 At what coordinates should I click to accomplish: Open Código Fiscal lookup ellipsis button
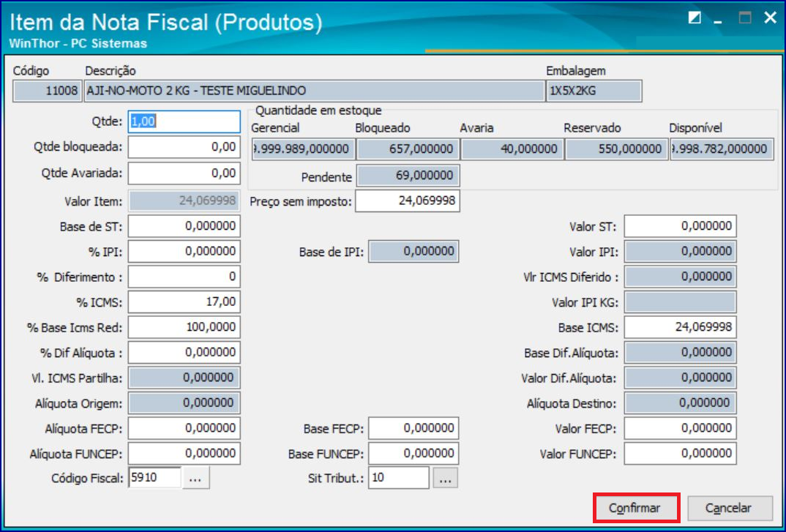coord(195,478)
